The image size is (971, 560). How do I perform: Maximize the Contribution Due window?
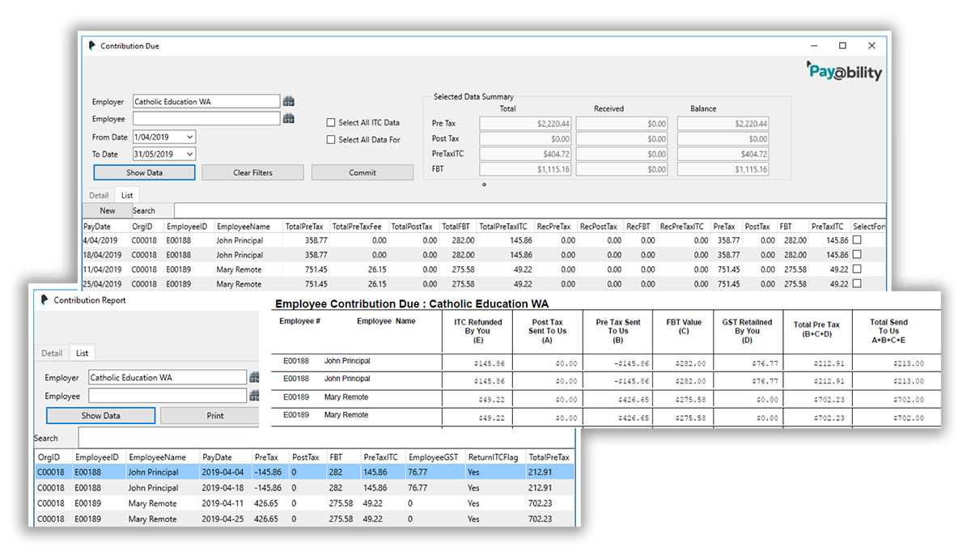point(842,46)
